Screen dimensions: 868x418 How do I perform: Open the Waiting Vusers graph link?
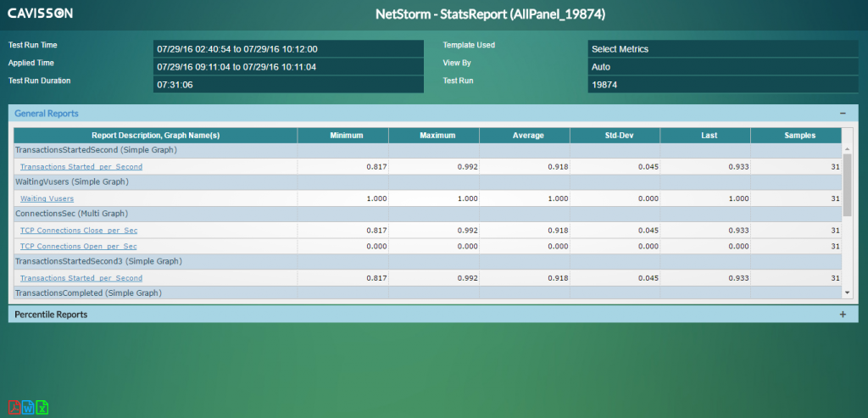(x=47, y=198)
